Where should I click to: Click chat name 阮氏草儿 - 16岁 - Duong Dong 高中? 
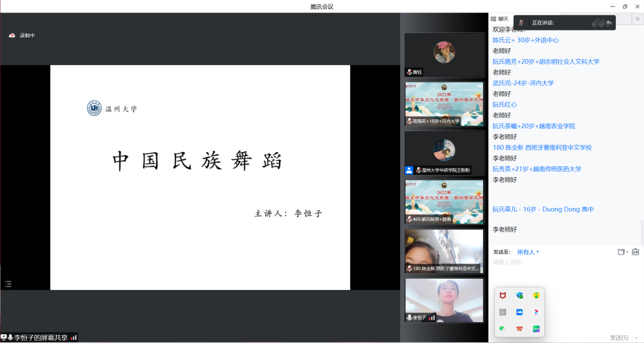(x=543, y=209)
